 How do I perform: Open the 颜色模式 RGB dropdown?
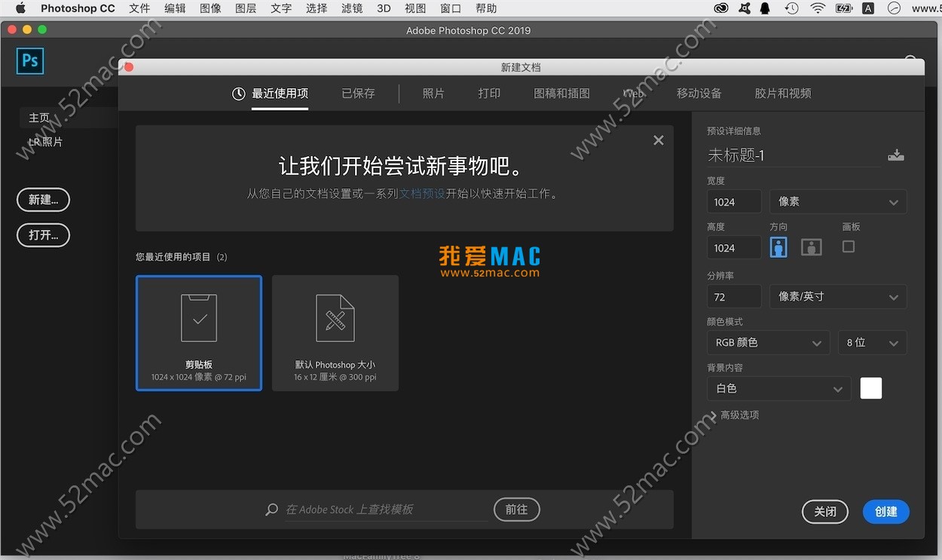768,342
